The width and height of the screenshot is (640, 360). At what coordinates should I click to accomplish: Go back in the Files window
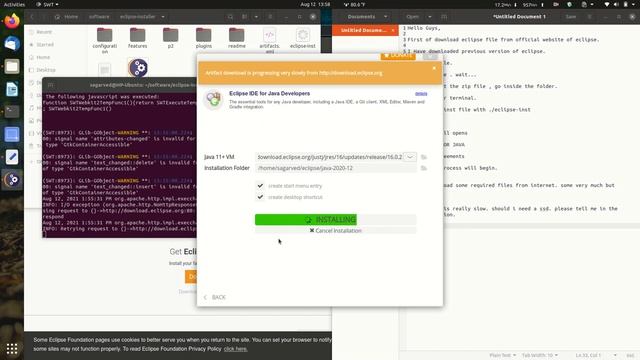coord(32,17)
